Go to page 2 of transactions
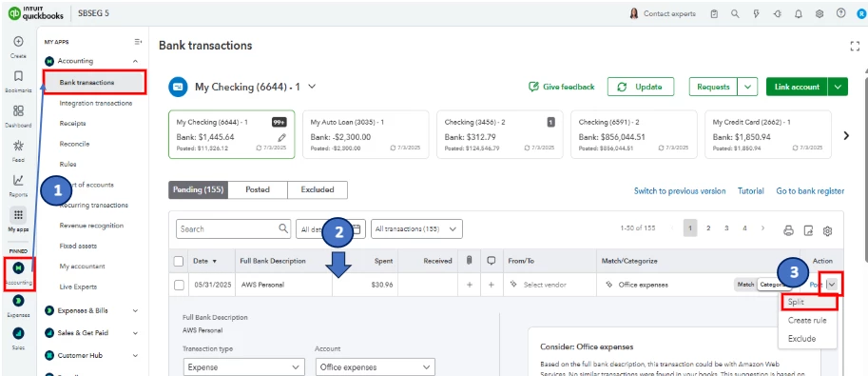The image size is (868, 376). (x=708, y=228)
